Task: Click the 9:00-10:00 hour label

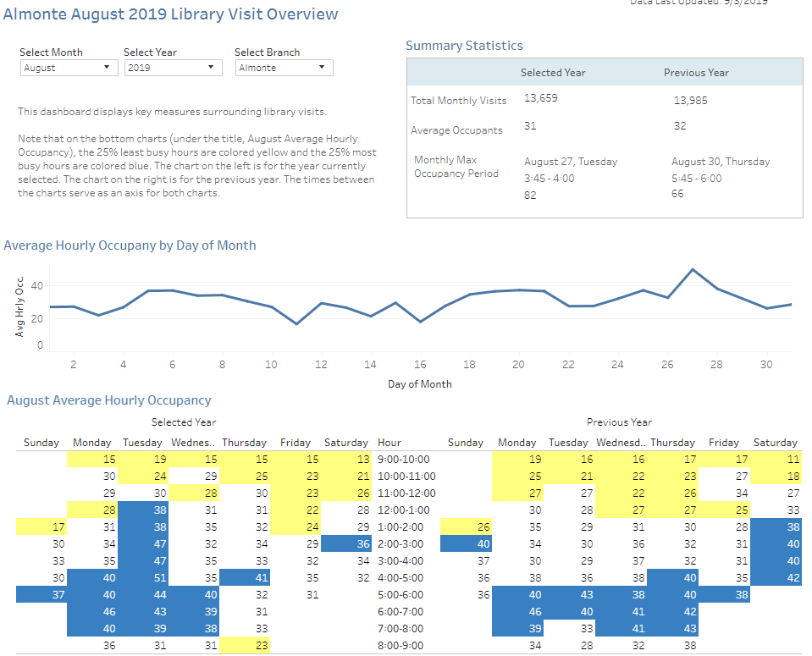Action: coord(403,460)
